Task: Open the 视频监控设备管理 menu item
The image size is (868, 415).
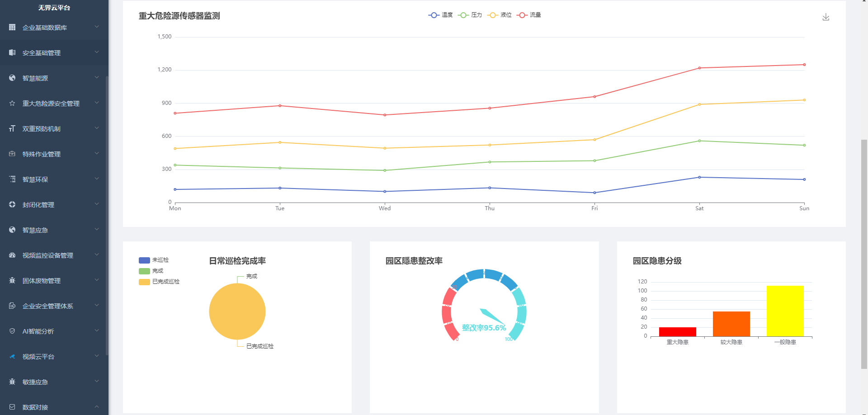Action: (x=54, y=255)
